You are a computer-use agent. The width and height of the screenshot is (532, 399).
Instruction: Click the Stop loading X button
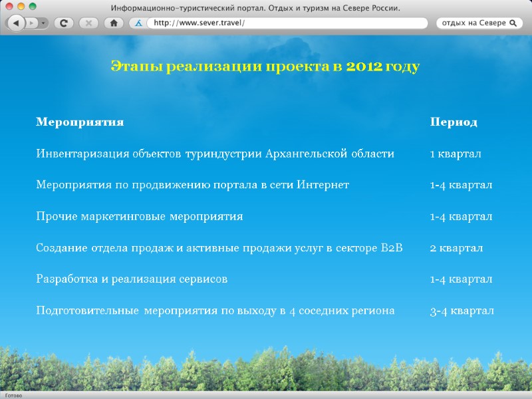click(88, 23)
